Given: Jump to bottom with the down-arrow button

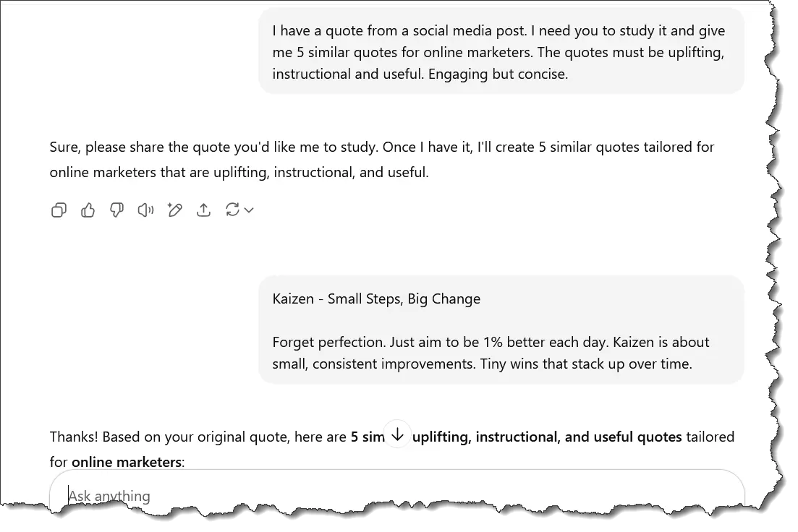Looking at the screenshot, I should click(397, 434).
